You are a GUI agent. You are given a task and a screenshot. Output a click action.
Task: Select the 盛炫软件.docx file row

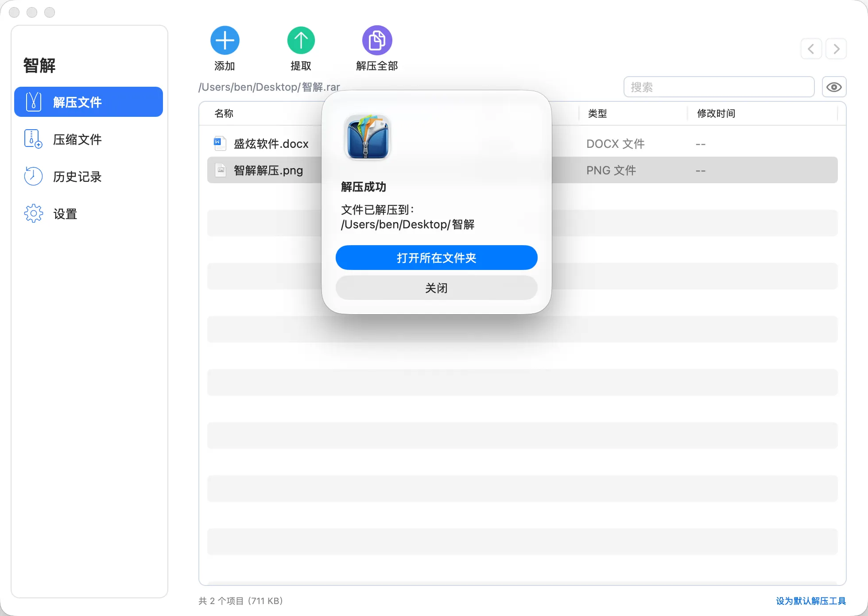pyautogui.click(x=523, y=143)
